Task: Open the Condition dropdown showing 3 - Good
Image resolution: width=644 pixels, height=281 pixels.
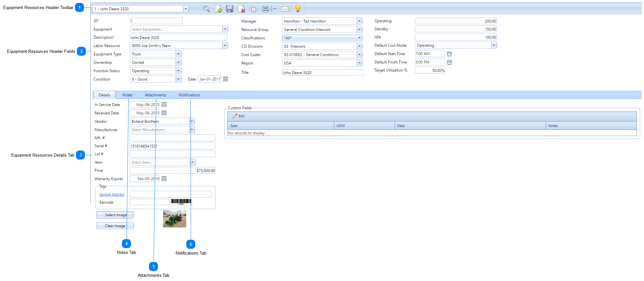Action: [179, 79]
